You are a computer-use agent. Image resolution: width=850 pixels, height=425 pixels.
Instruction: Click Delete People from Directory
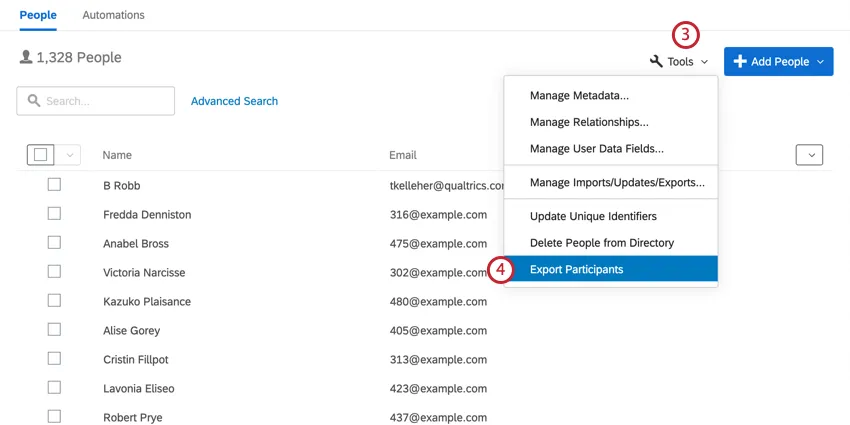(x=601, y=243)
